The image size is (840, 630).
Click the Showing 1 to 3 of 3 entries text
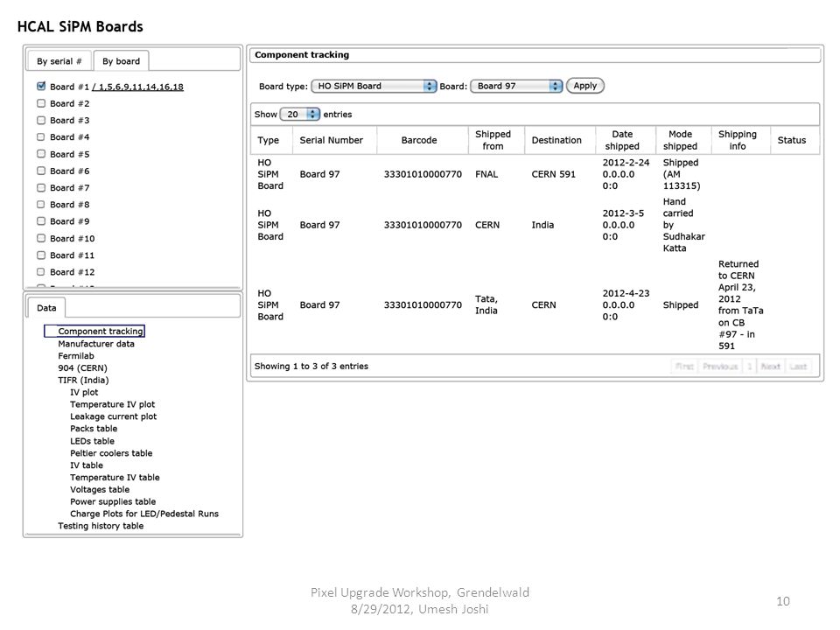pos(311,367)
